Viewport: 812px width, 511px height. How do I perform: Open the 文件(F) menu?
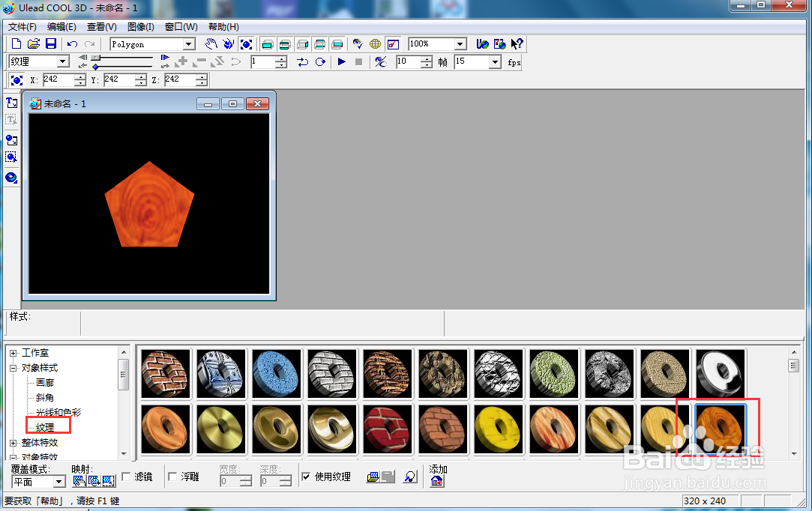pyautogui.click(x=22, y=27)
